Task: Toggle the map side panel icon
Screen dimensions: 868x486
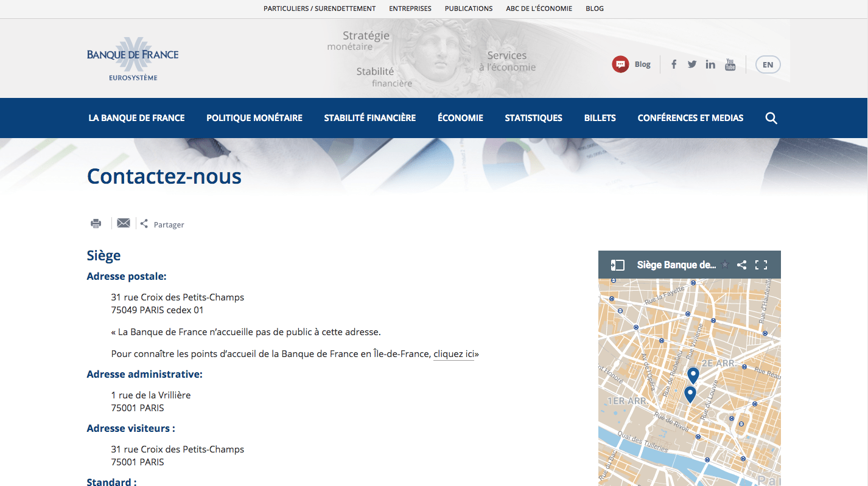Action: click(618, 265)
